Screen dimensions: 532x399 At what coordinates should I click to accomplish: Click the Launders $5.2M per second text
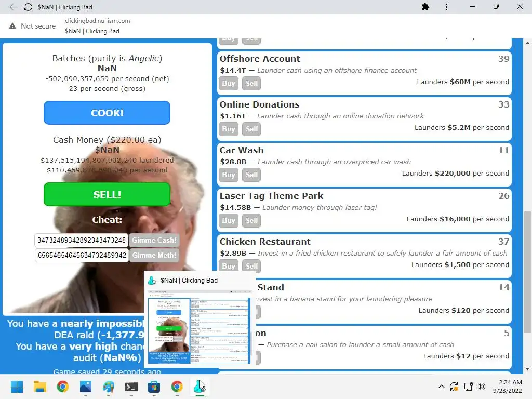[x=462, y=128]
